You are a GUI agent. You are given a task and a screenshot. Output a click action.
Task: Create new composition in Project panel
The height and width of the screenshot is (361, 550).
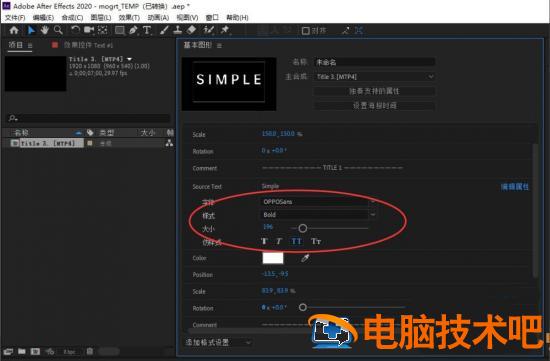click(x=35, y=351)
